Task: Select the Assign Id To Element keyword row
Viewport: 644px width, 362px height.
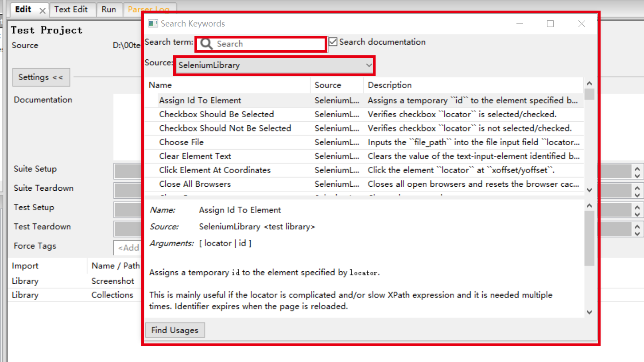Action: click(x=364, y=100)
